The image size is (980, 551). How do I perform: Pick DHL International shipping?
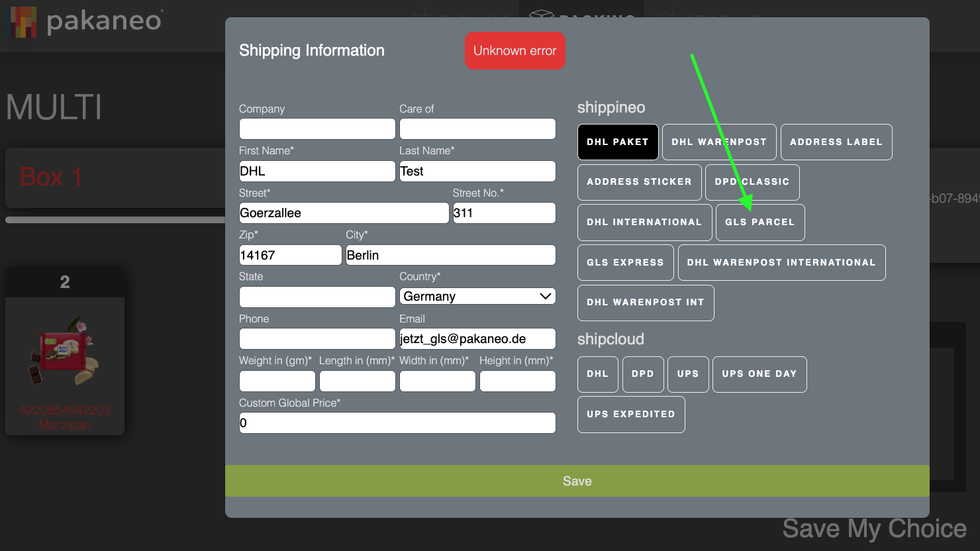644,223
